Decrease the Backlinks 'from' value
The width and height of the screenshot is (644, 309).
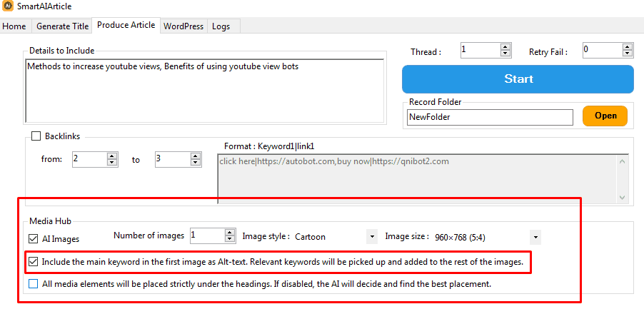click(111, 163)
